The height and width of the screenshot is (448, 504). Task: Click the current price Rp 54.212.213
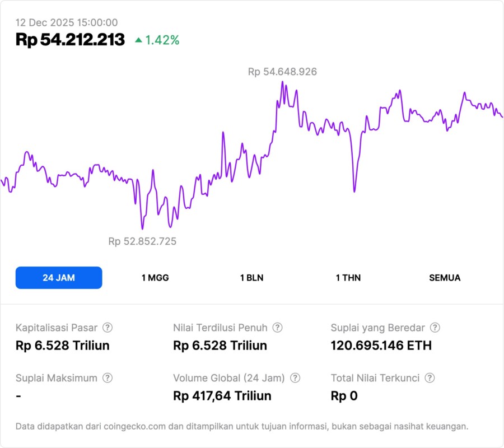[x=70, y=40]
